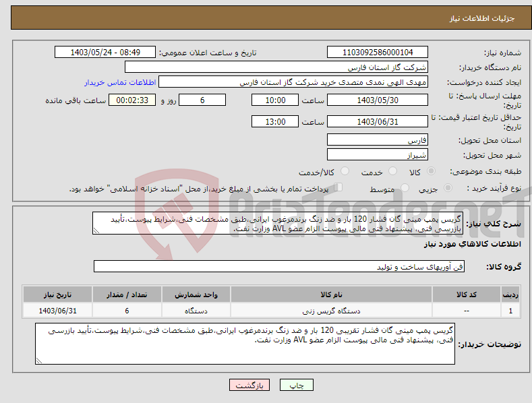Click the quantity cell 6 in table

127,311
